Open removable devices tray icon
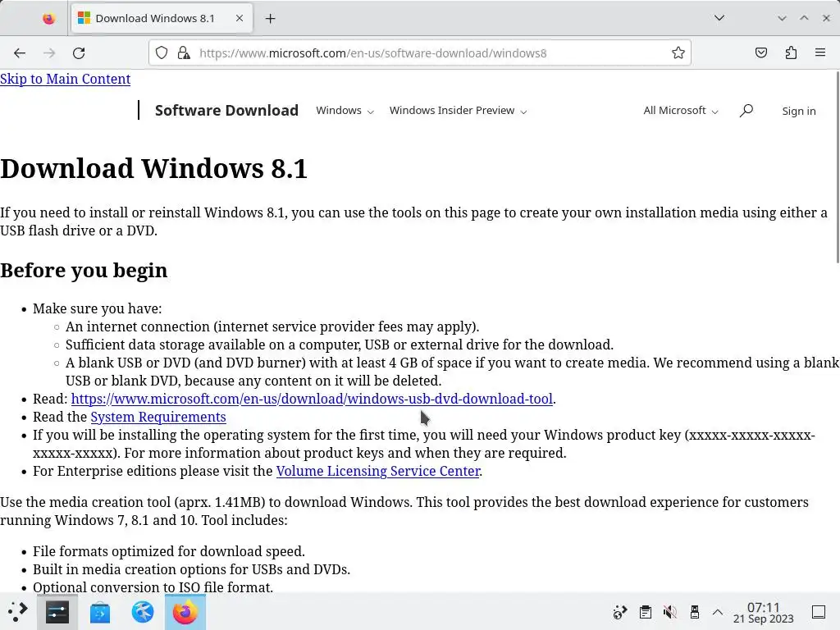 (x=695, y=612)
